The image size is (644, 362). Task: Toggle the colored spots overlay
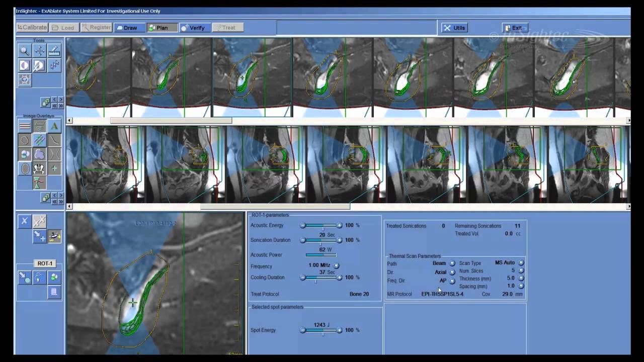click(24, 154)
